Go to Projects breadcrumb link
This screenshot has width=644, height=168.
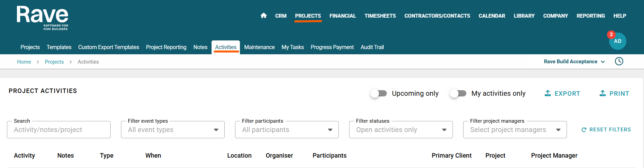point(54,62)
